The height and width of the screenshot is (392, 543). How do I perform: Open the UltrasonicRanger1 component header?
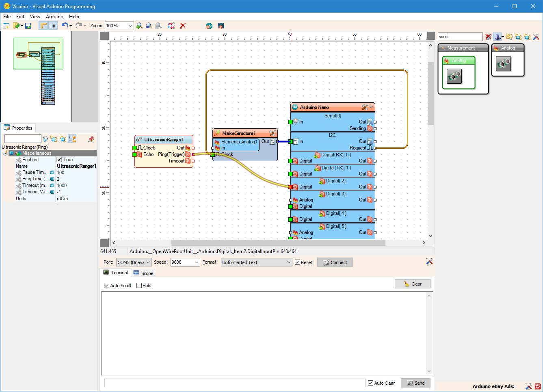(164, 140)
